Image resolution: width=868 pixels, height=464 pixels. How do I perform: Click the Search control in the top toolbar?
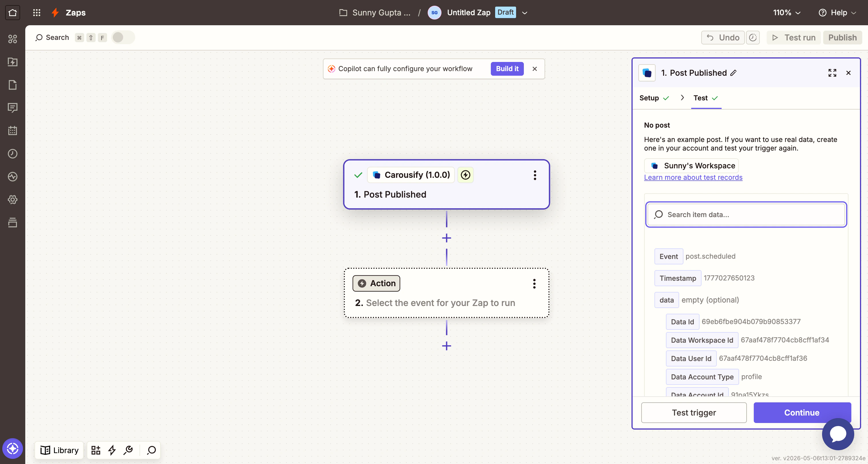click(52, 37)
